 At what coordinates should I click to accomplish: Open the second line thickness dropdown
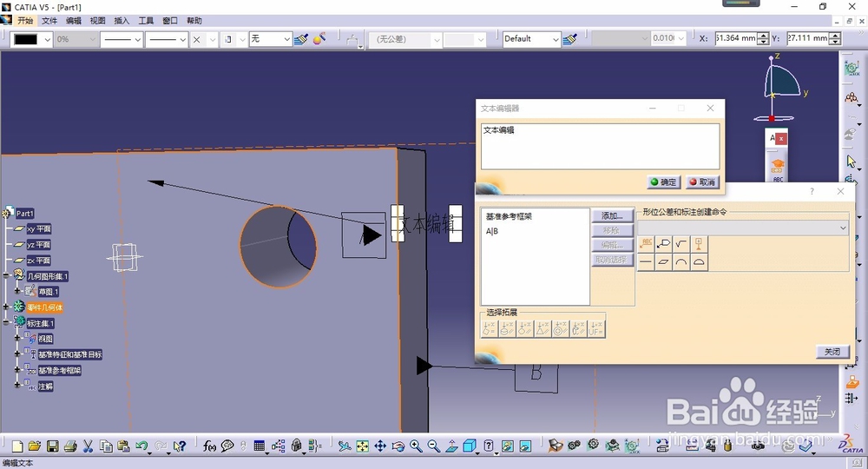182,40
